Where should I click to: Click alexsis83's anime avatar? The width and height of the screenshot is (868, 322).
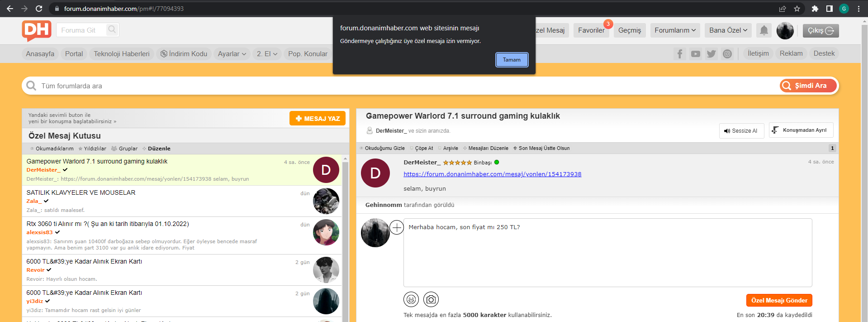click(x=326, y=232)
